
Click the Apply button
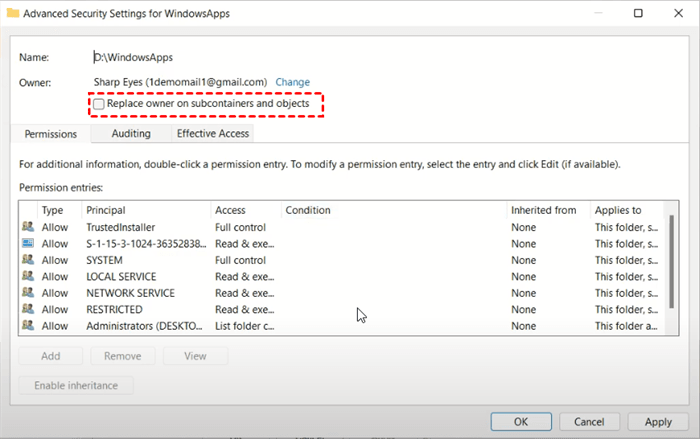[658, 422]
